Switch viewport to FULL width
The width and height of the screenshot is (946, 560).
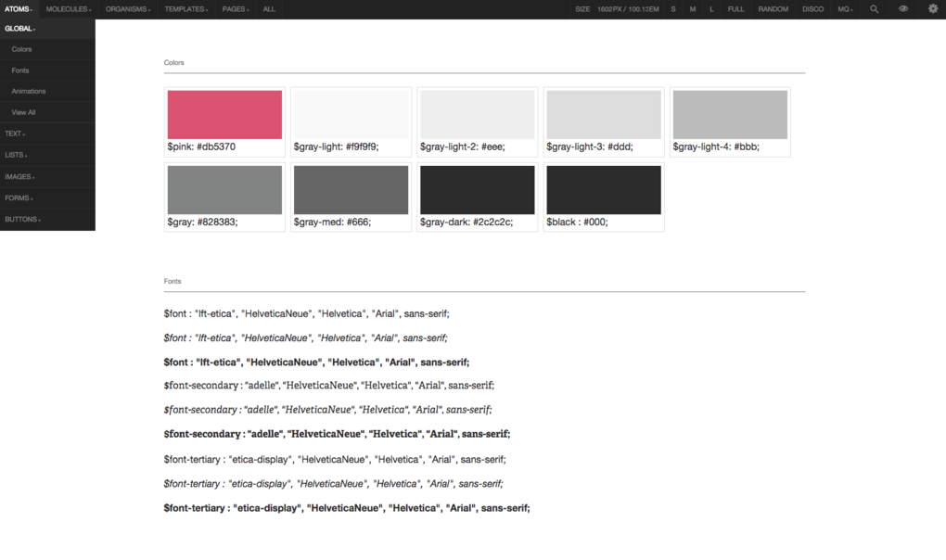click(x=735, y=9)
